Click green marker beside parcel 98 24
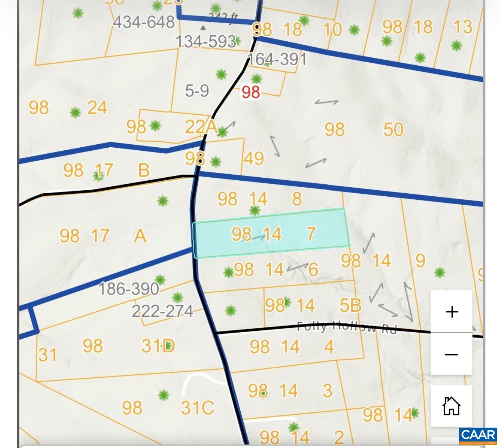The image size is (501, 448). (76, 113)
